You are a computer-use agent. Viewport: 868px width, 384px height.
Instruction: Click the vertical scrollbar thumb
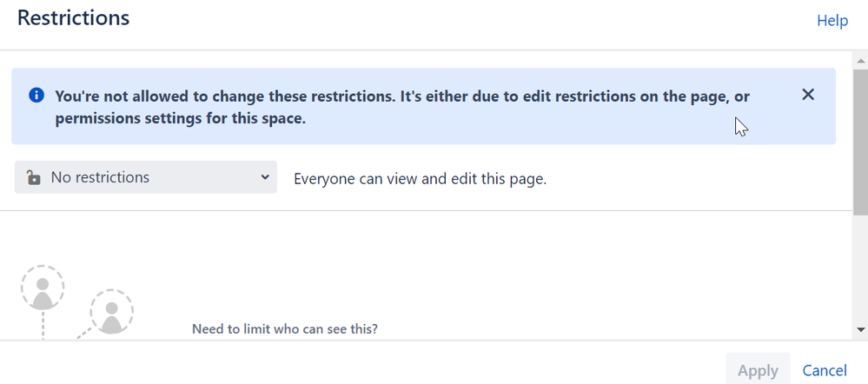pyautogui.click(x=860, y=142)
